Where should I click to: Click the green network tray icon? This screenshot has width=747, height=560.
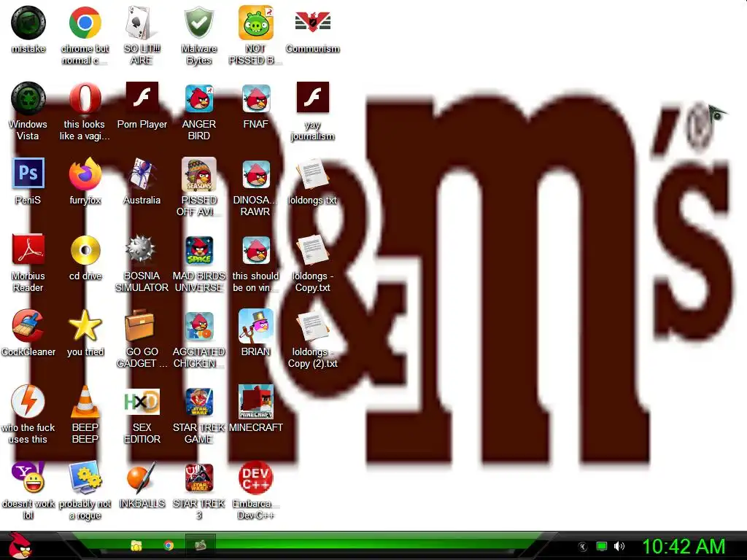pyautogui.click(x=602, y=546)
